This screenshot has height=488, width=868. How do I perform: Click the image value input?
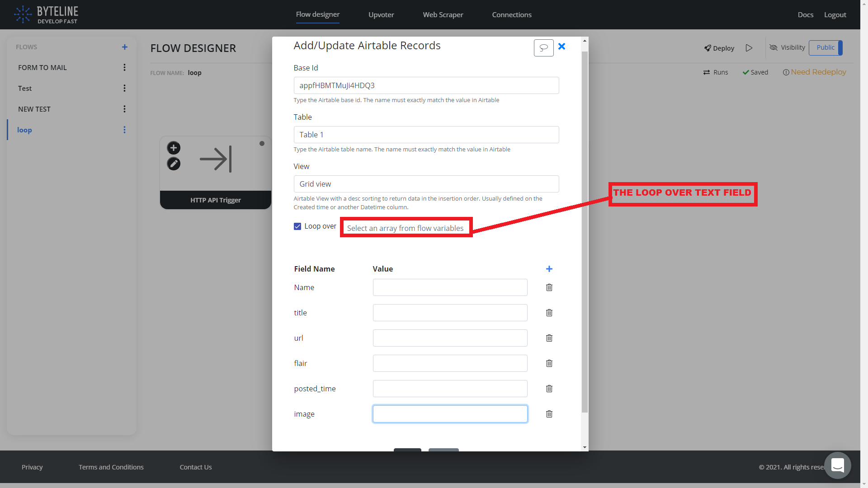(450, 414)
